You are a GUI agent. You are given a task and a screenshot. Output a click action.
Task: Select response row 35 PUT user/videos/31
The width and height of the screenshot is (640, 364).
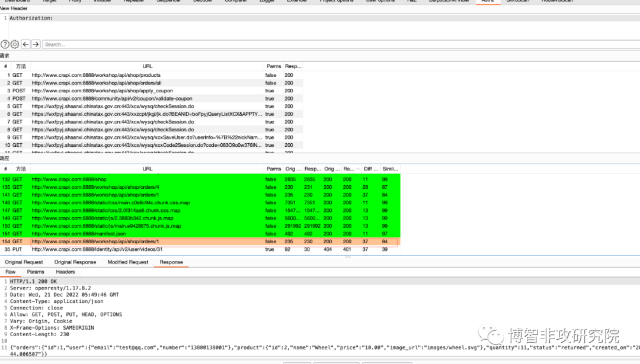pyautogui.click(x=200, y=249)
